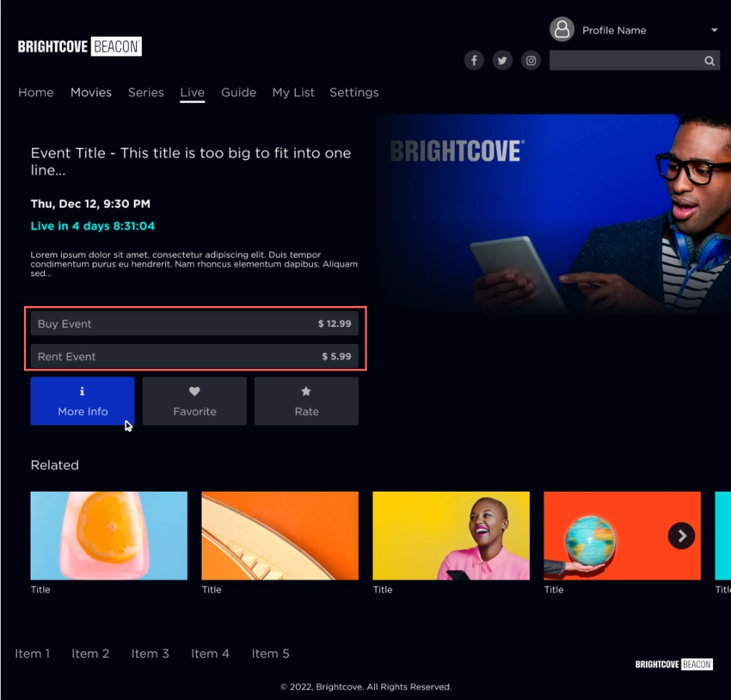Advance the Related carousel with the arrow
Viewport: 731px width, 700px height.
(681, 536)
